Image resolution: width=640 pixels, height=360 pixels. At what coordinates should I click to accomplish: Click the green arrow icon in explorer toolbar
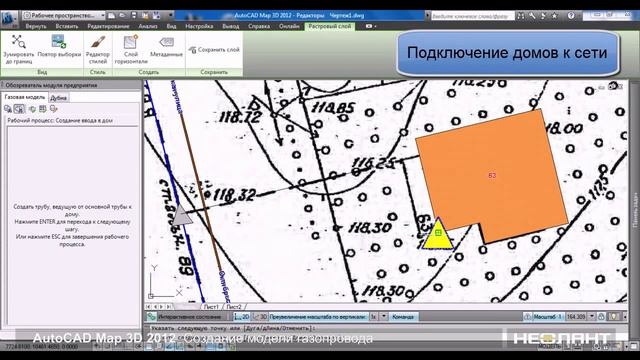[32, 109]
